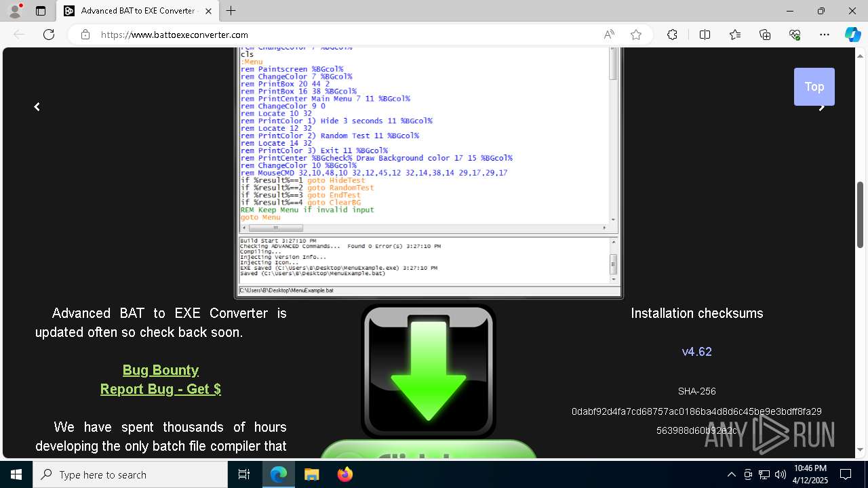
Task: Select the checksum text starting 0dabf92d4fa7
Action: click(696, 421)
